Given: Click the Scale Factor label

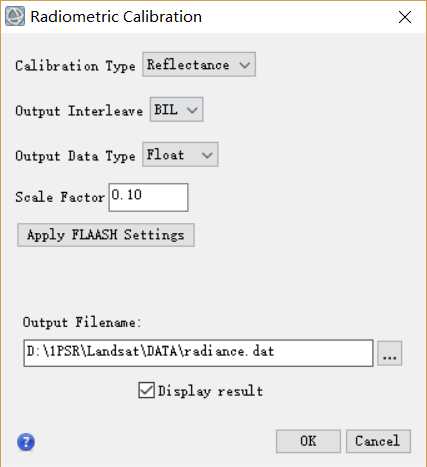Looking at the screenshot, I should 60,197.
